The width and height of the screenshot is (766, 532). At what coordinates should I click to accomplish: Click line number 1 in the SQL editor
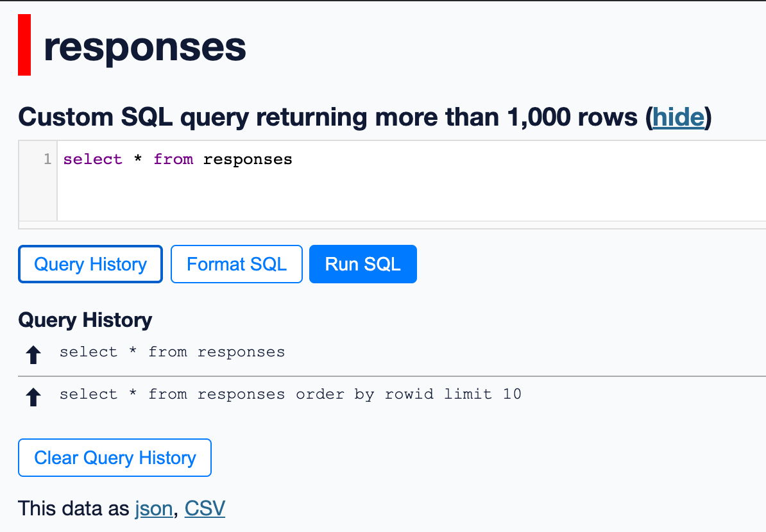tap(47, 159)
